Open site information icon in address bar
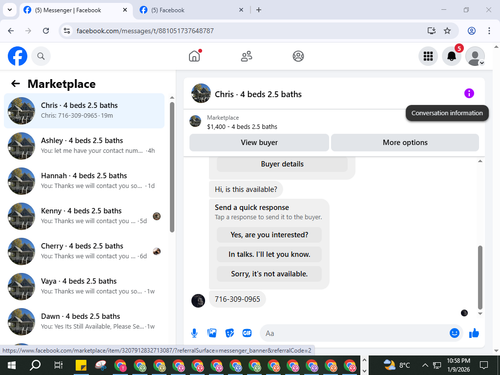Screen dimensions: 500x375 tap(67, 31)
